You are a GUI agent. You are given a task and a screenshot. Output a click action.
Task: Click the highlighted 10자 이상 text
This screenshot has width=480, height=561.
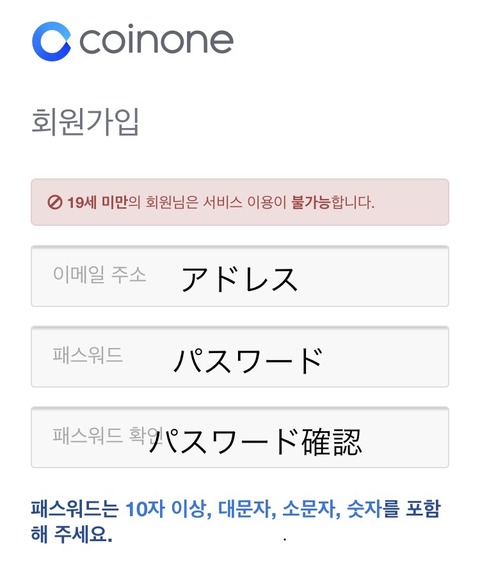(168, 509)
